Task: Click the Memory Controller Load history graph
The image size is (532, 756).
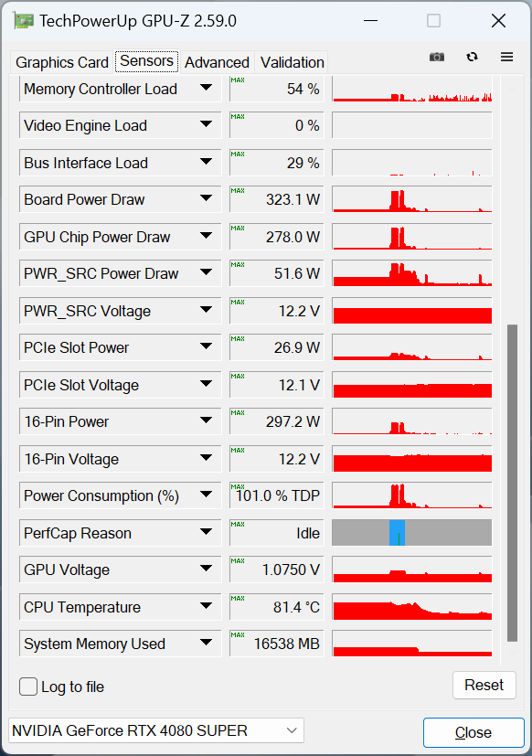Action: [x=412, y=89]
